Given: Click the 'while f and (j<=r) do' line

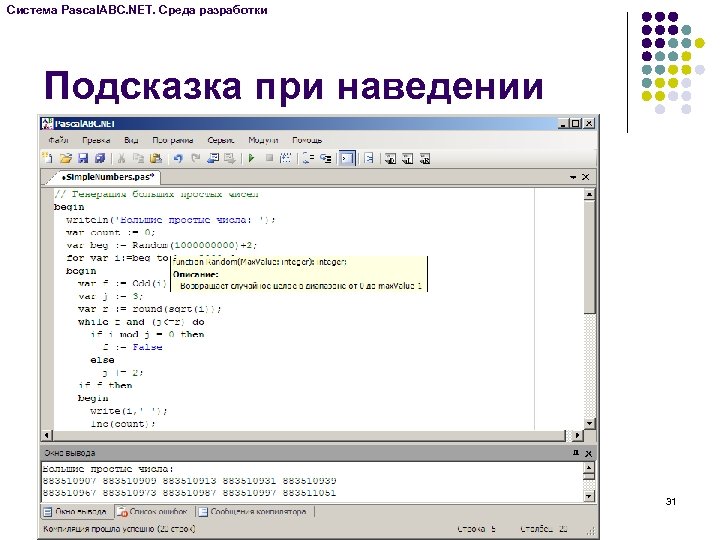Looking at the screenshot, I should click(141, 321).
